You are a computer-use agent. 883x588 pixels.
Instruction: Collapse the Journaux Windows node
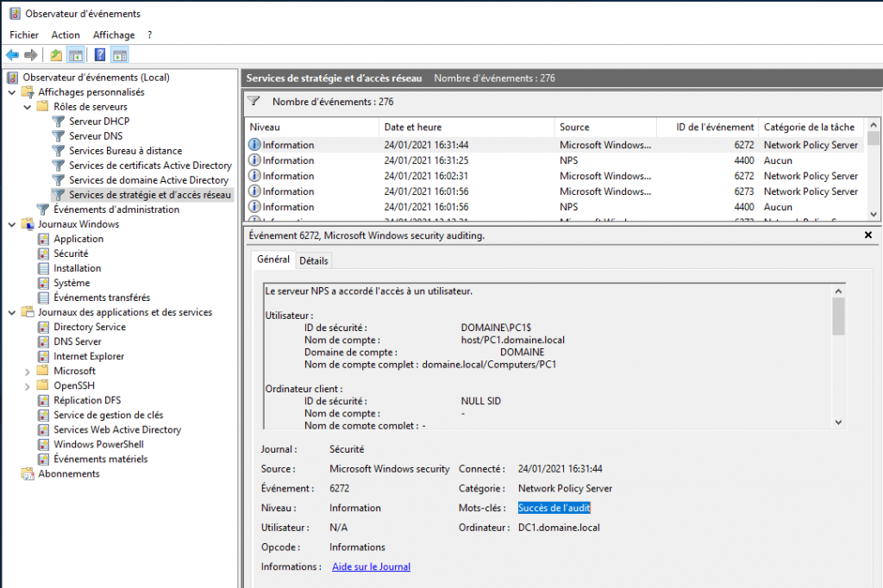[x=12, y=224]
